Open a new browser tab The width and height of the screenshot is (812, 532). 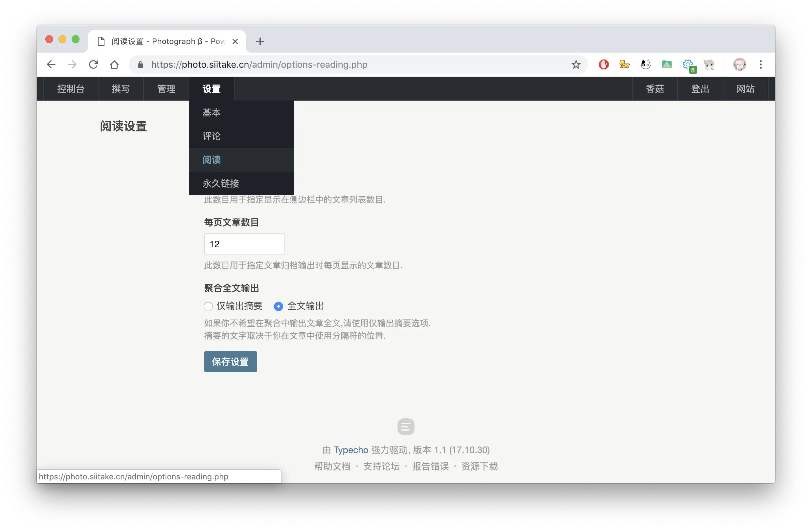tap(260, 42)
